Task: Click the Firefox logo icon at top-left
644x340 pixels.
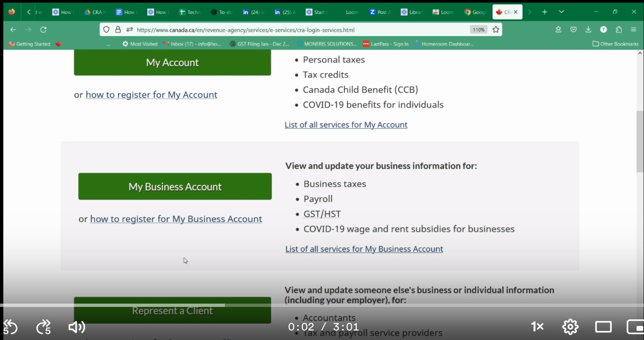Action: pos(12,12)
